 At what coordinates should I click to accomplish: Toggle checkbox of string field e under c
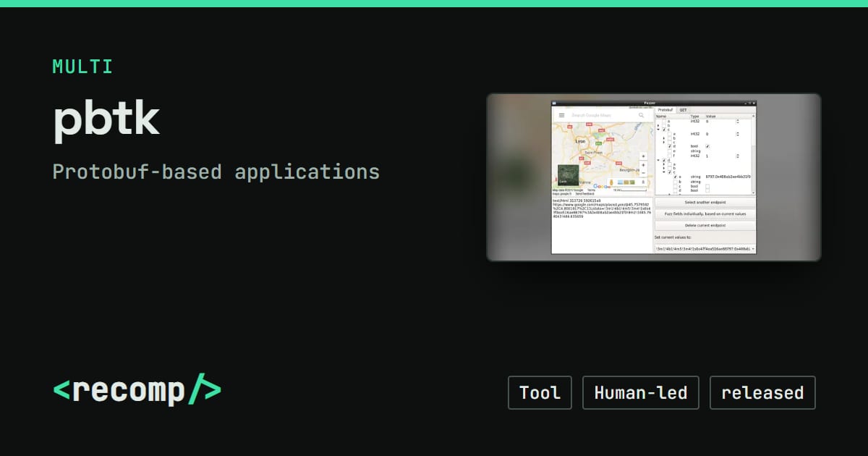point(670,151)
